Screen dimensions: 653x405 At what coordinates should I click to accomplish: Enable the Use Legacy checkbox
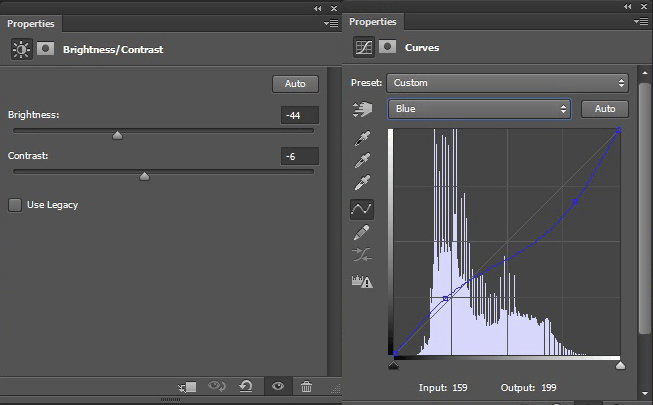[15, 205]
